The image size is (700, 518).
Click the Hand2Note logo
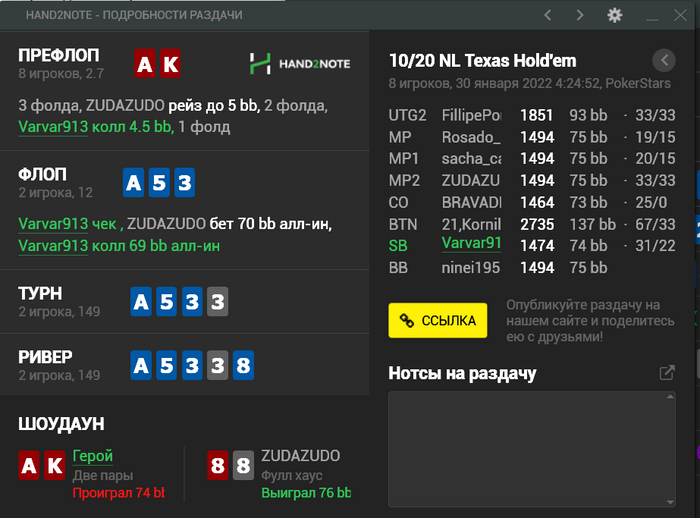point(300,64)
